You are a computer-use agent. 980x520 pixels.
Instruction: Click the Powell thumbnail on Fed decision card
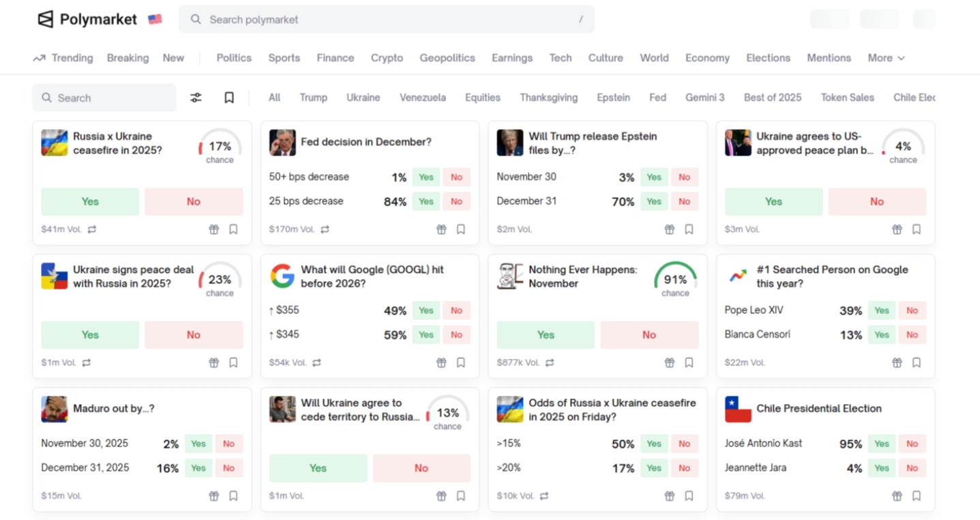(x=282, y=143)
